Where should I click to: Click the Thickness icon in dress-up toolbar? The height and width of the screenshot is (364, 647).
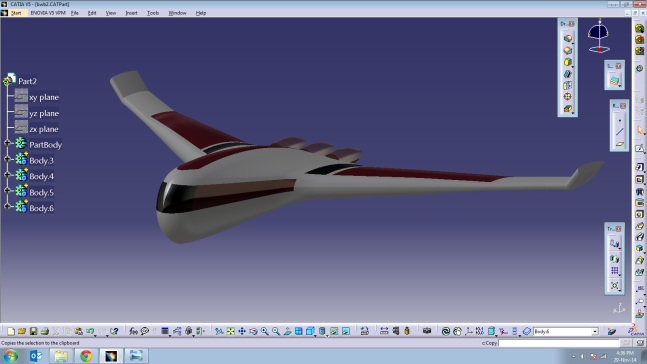coord(568,85)
